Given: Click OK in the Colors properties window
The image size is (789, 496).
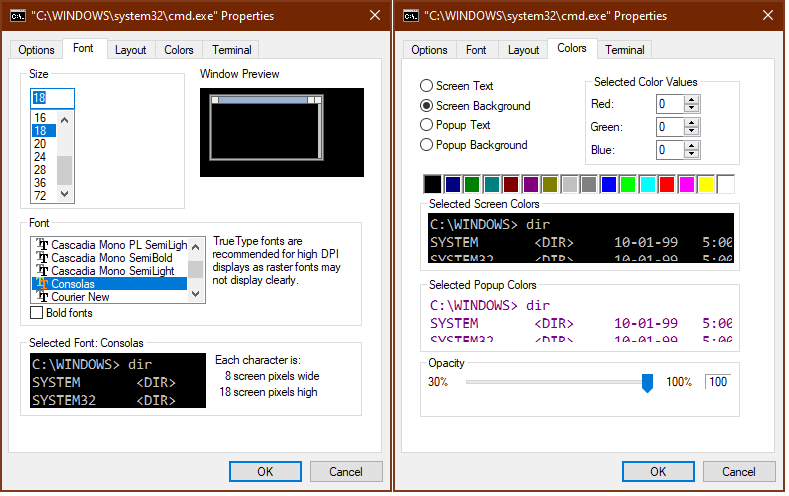Looking at the screenshot, I should [659, 472].
